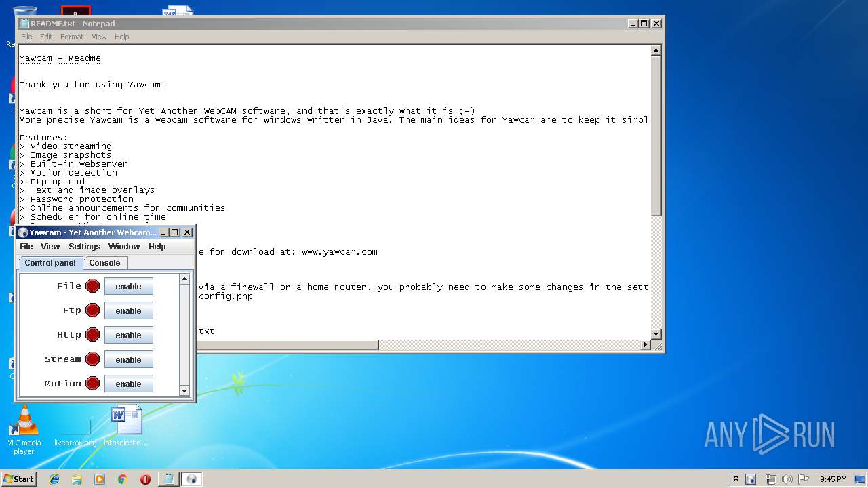This screenshot has width=868, height=488.
Task: Open the Action Center flag icon
Action: (804, 479)
